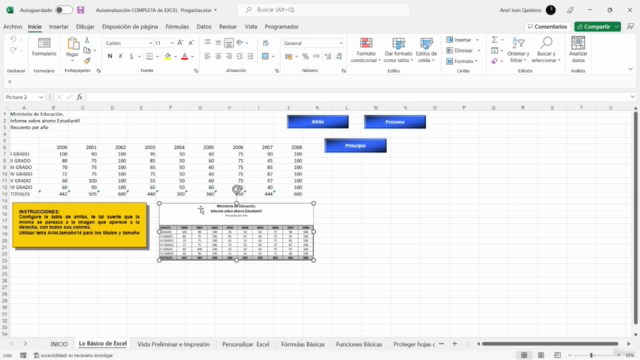The width and height of the screenshot is (640, 360).
Task: Toggle bold N formatting
Action: click(110, 56)
